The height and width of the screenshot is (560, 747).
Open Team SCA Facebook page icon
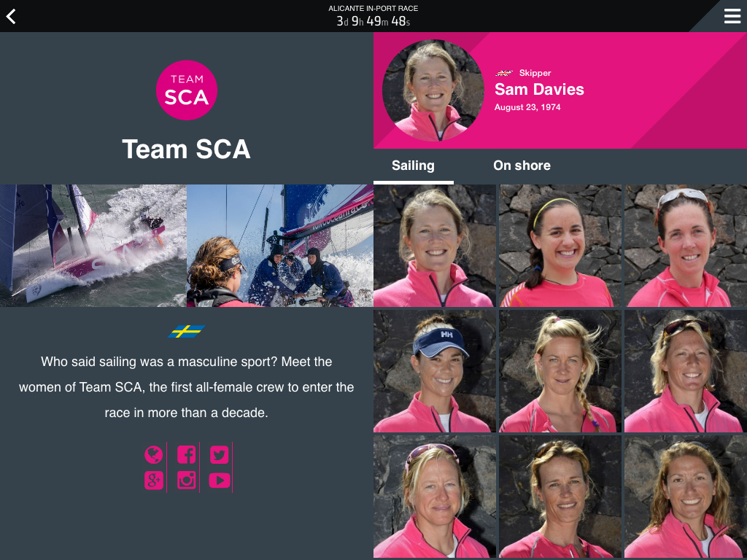(186, 454)
